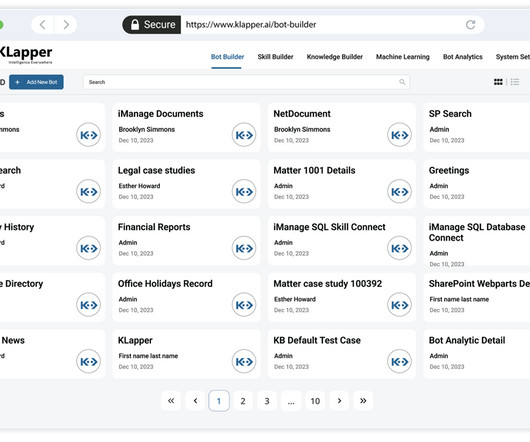530x442 pixels.
Task: Open the System Settings tab
Action: point(513,57)
